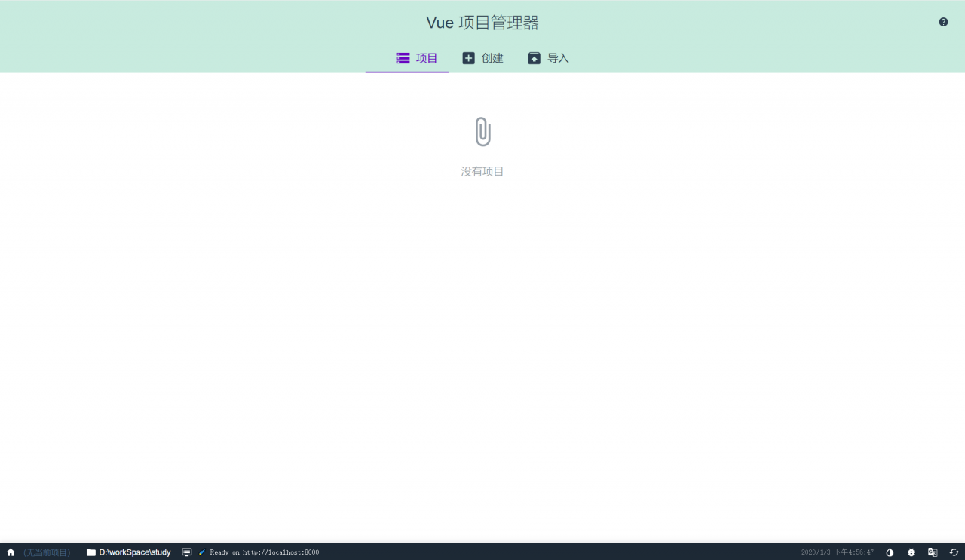Screen dimensions: 965x560
Task: Click the 没有项目 empty message
Action: pos(482,172)
